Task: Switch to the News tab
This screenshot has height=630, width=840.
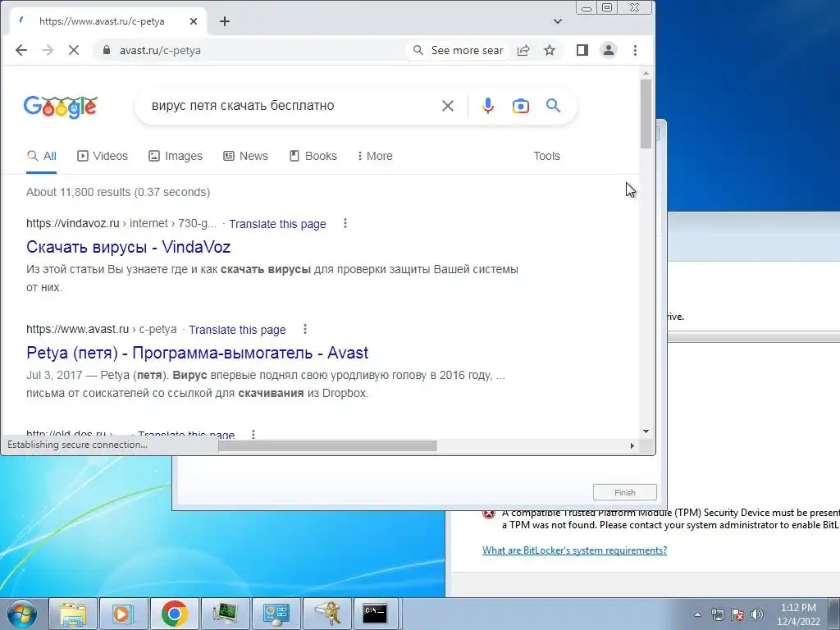Action: pos(245,156)
